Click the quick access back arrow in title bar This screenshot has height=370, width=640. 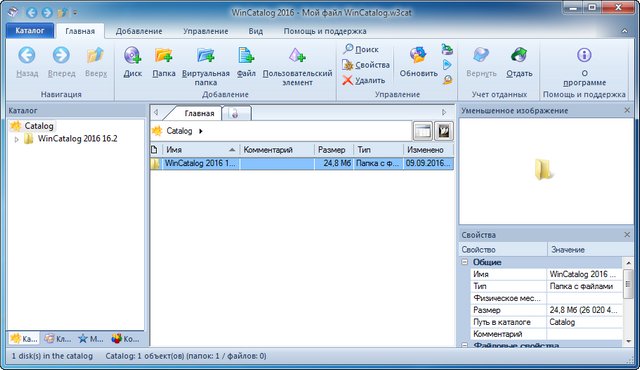click(x=31, y=13)
